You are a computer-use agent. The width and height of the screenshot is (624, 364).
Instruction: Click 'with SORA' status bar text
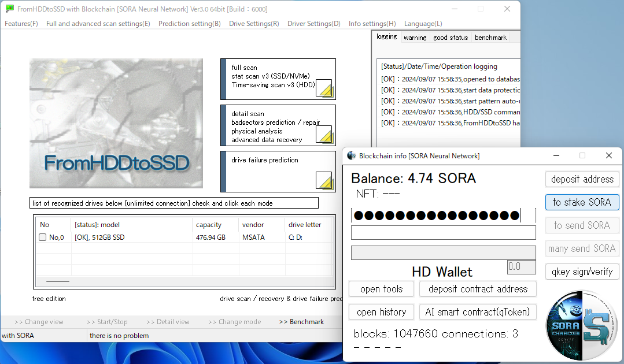coord(18,335)
